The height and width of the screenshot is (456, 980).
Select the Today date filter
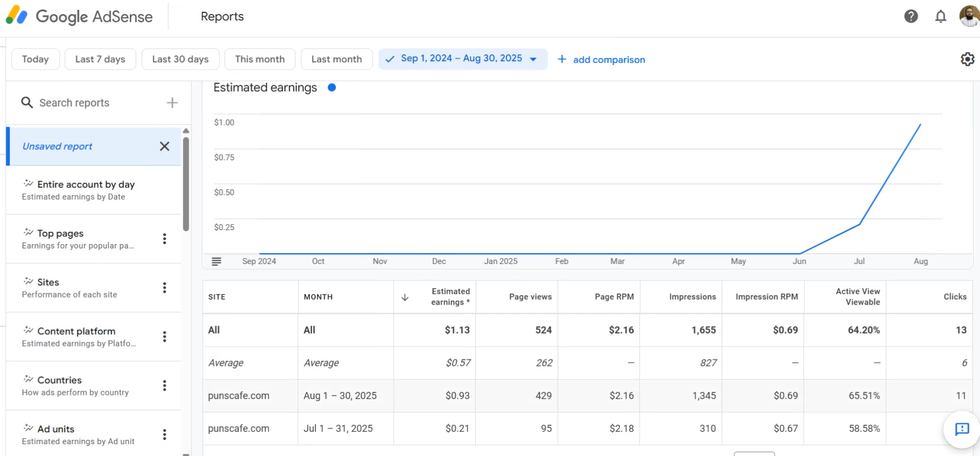click(x=35, y=59)
